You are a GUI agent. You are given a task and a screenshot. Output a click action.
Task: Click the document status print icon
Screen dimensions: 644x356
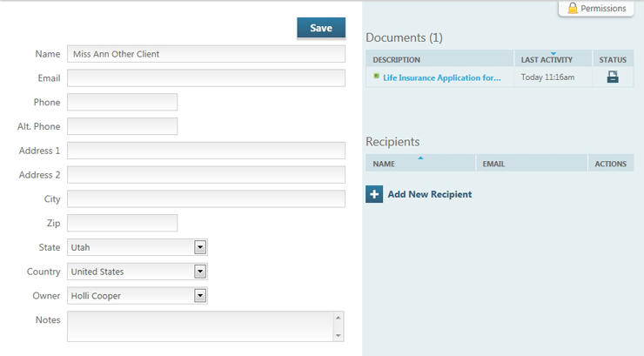pos(612,77)
